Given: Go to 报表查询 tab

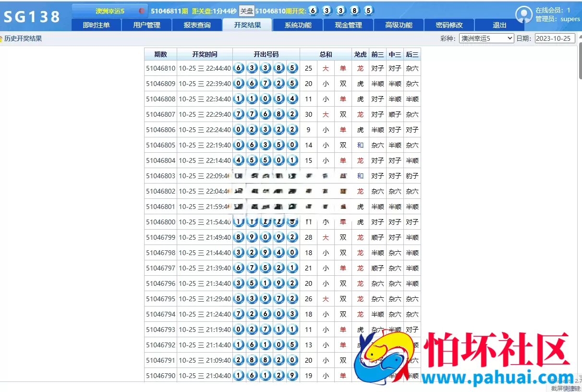Looking at the screenshot, I should coord(197,25).
